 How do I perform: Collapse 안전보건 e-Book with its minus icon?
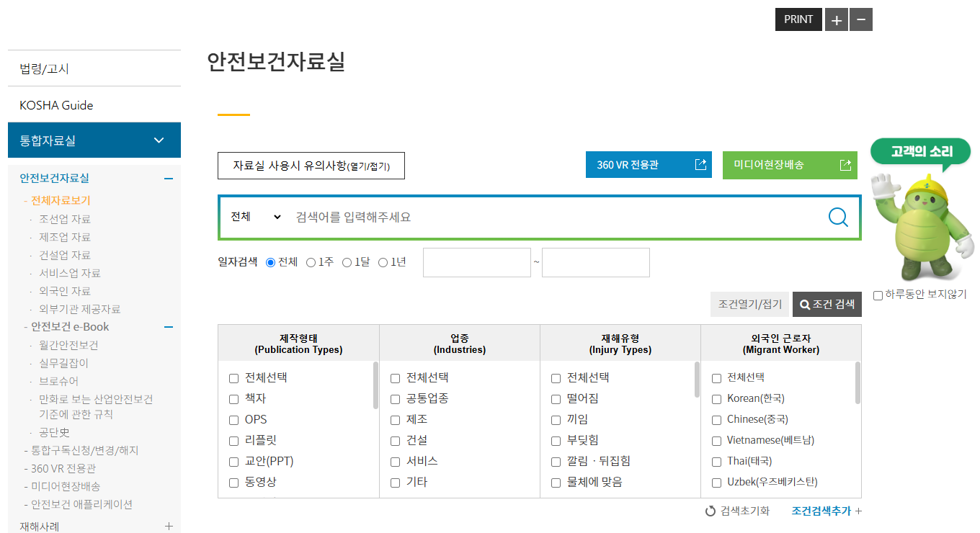[169, 327]
